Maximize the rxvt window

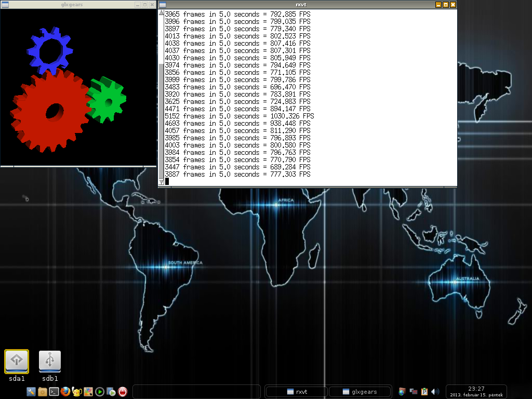pos(445,5)
